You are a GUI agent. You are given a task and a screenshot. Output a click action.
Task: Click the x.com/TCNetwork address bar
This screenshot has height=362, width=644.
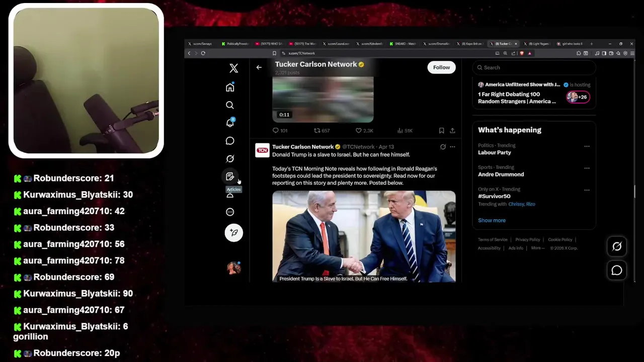tap(387, 53)
